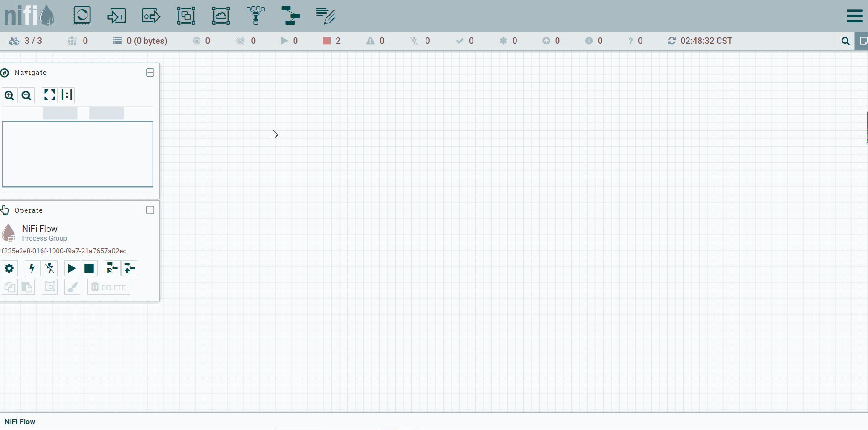Upload a template in Operate panel
This screenshot has height=430, width=868.
130,268
